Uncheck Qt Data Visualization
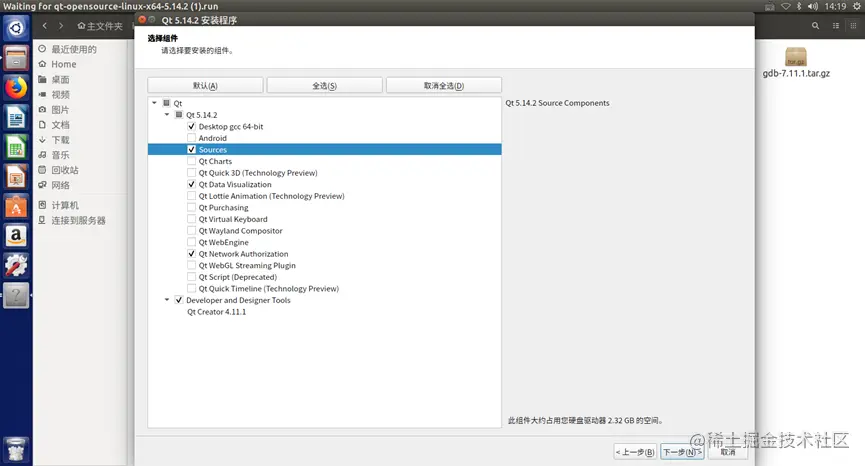This screenshot has width=865, height=466. (x=191, y=184)
